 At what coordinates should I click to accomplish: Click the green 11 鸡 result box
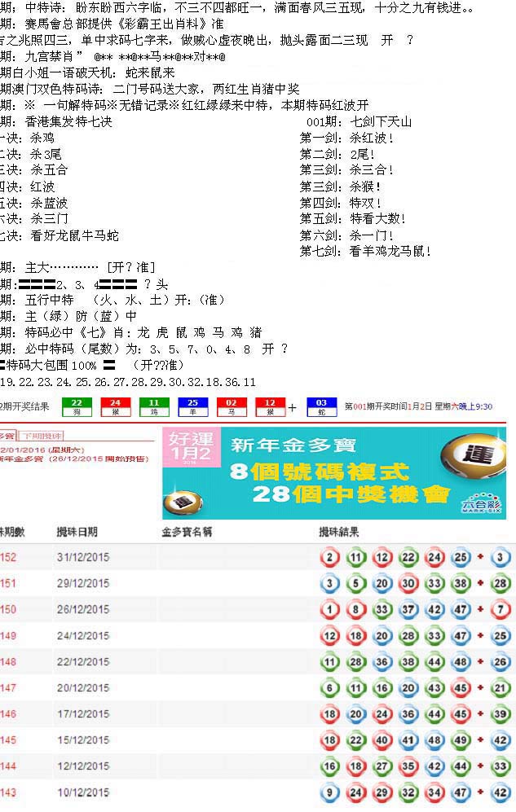(x=154, y=407)
